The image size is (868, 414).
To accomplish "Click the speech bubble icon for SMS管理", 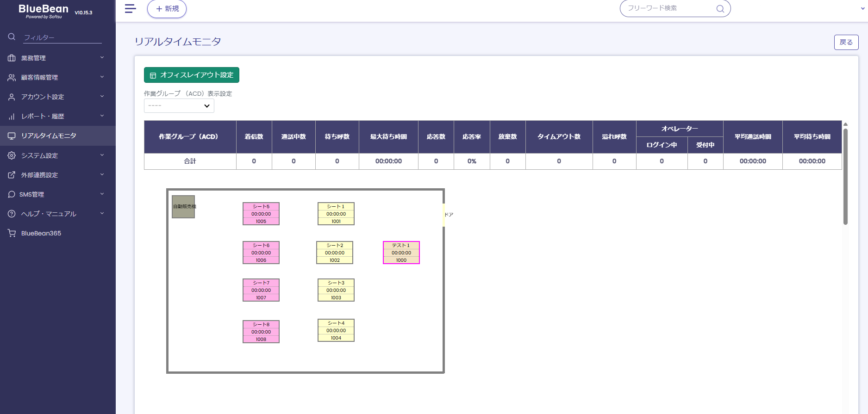I will point(12,194).
